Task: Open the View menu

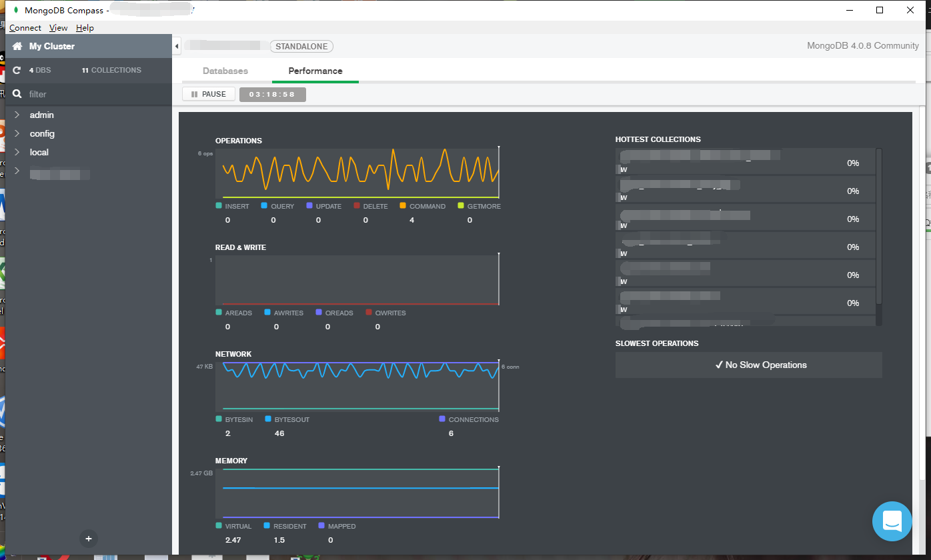Action: click(x=58, y=27)
